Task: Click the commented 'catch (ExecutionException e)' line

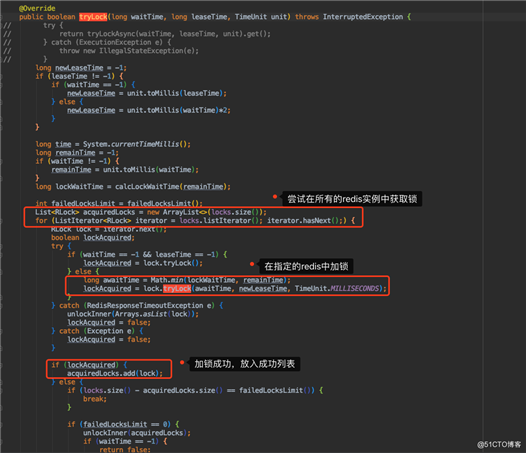Action: coord(107,42)
